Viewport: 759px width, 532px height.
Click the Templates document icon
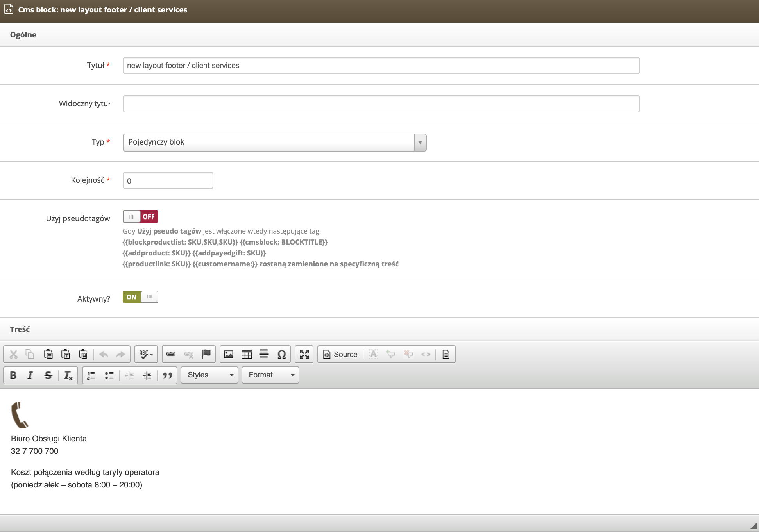pos(446,354)
